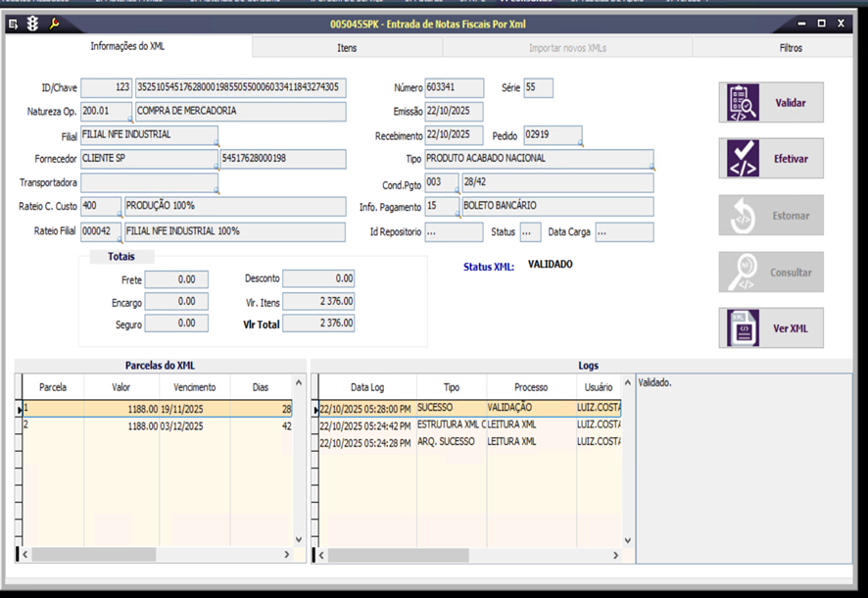Screen dimensions: 868x598
Task: Select the ESTRUTURA XML log row
Action: [470, 424]
